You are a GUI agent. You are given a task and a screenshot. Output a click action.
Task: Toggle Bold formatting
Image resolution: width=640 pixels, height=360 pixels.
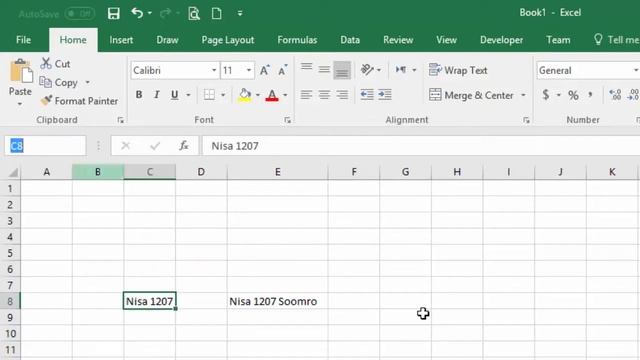pyautogui.click(x=139, y=95)
